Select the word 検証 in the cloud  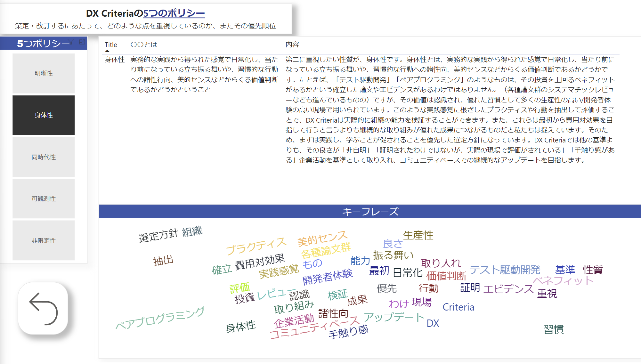tap(337, 295)
